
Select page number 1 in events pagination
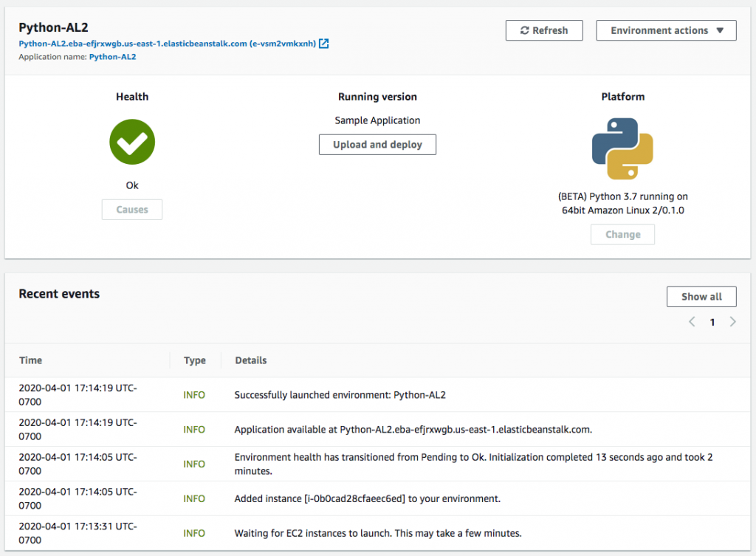[x=712, y=322]
